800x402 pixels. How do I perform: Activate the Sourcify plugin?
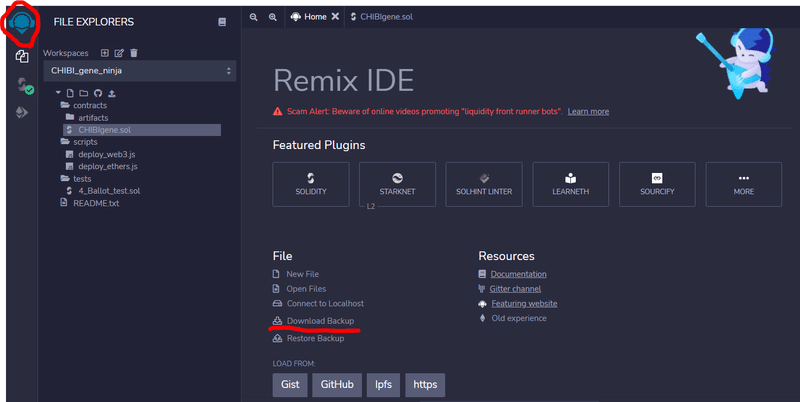coord(657,185)
